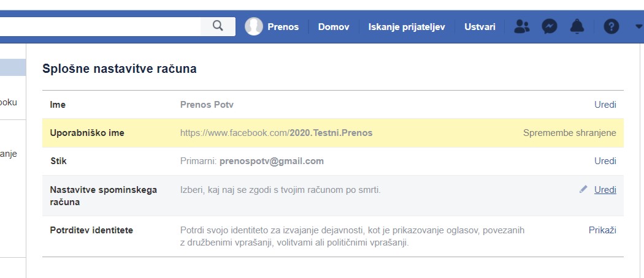Open the friend requests icon
The width and height of the screenshot is (644, 278).
click(522, 26)
